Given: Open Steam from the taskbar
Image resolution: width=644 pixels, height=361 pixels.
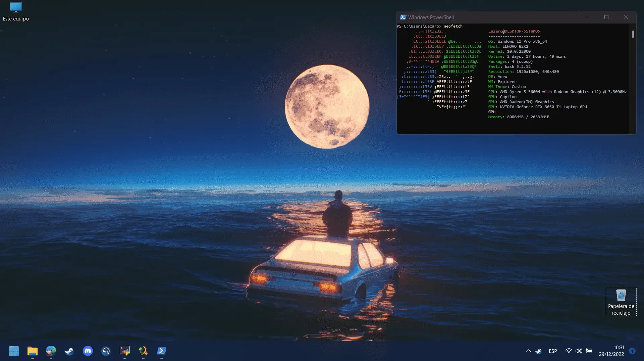Looking at the screenshot, I should (x=69, y=351).
